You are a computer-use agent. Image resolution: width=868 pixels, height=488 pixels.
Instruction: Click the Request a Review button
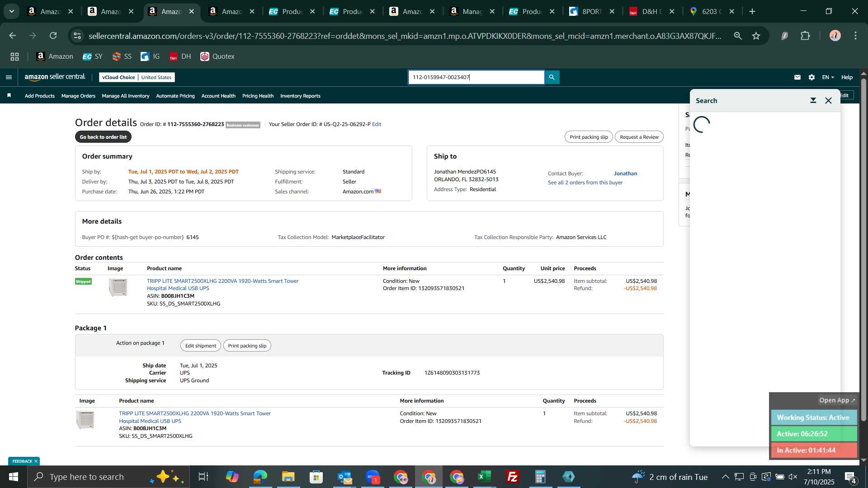(x=639, y=137)
